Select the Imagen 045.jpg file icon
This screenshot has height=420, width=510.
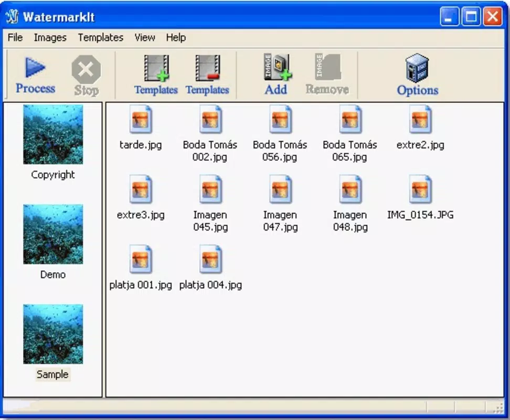210,189
